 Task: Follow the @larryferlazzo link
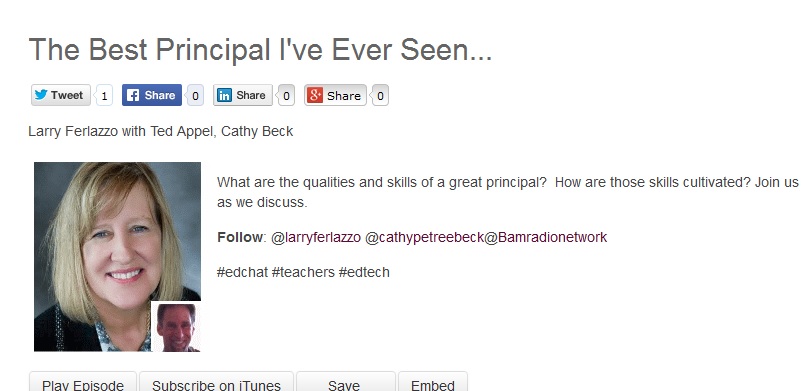[x=316, y=237]
